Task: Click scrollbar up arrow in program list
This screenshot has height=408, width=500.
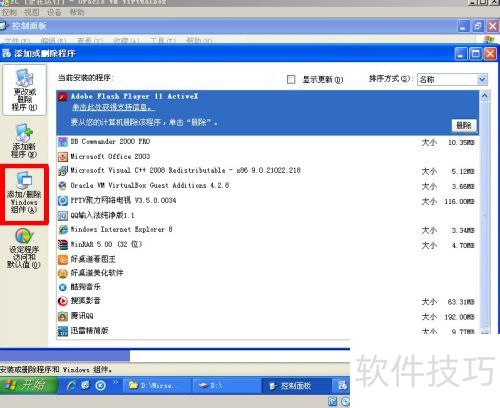Action: point(484,96)
